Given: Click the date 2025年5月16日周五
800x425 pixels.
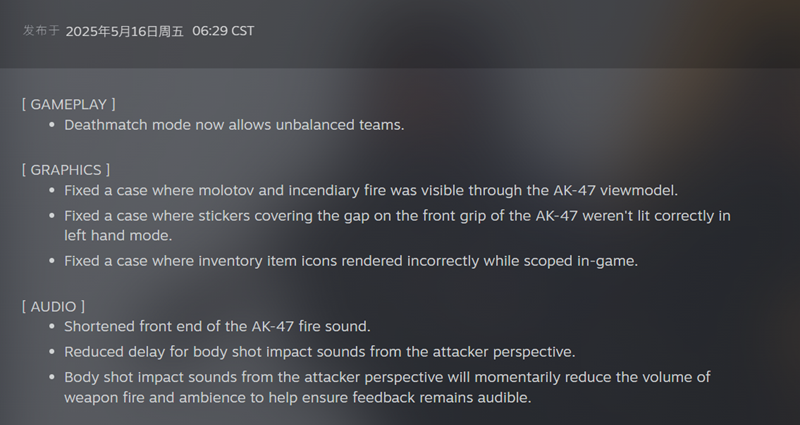Looking at the screenshot, I should (124, 31).
